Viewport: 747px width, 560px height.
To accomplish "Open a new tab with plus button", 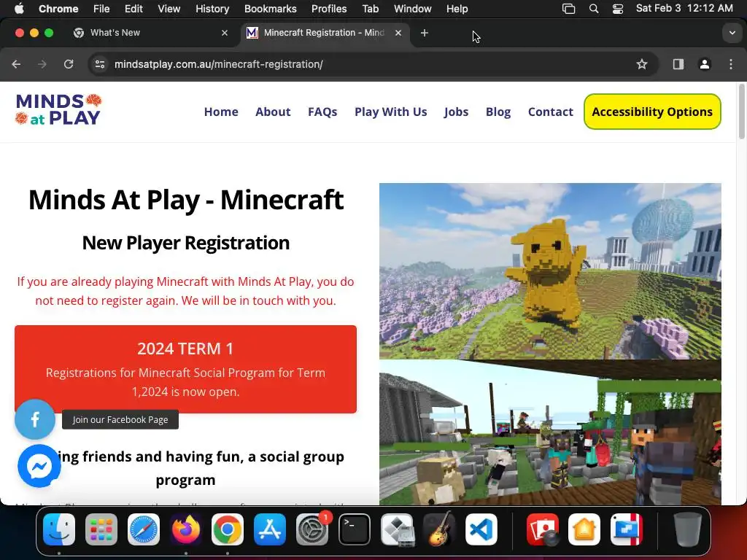I will pos(424,33).
